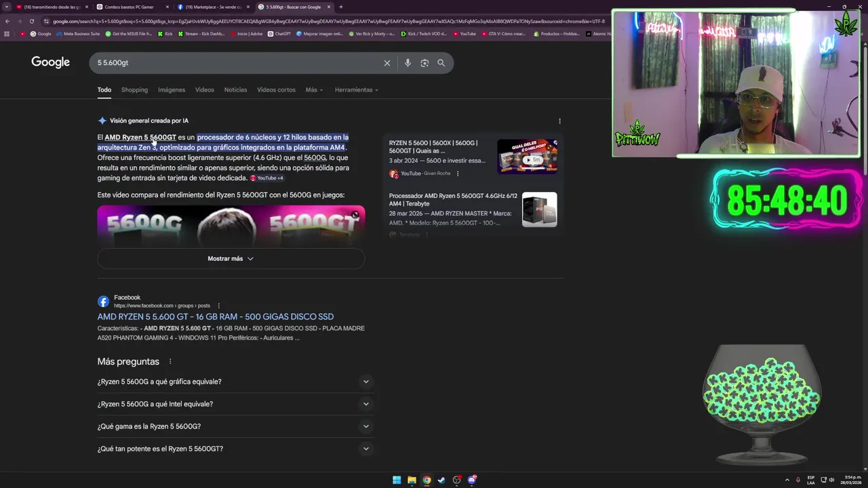Viewport: 868px width, 488px height.
Task: Switch to the Marketplace Chrome tab
Action: [x=213, y=7]
